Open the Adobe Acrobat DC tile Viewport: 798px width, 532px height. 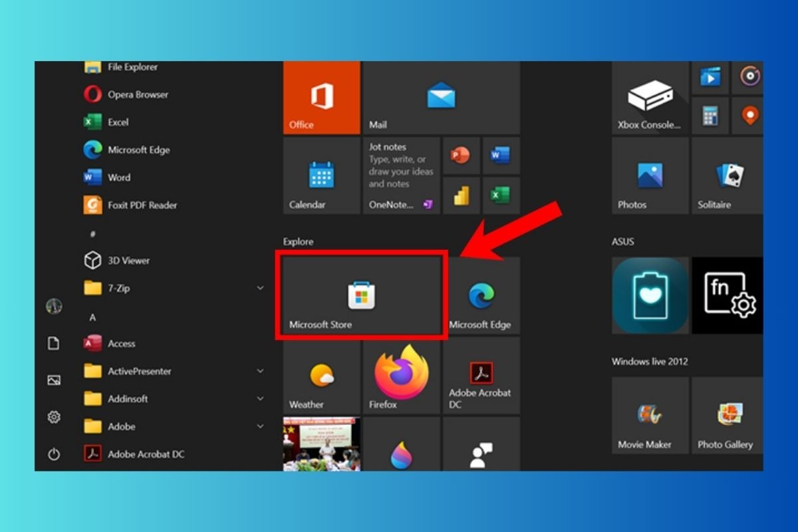click(481, 375)
